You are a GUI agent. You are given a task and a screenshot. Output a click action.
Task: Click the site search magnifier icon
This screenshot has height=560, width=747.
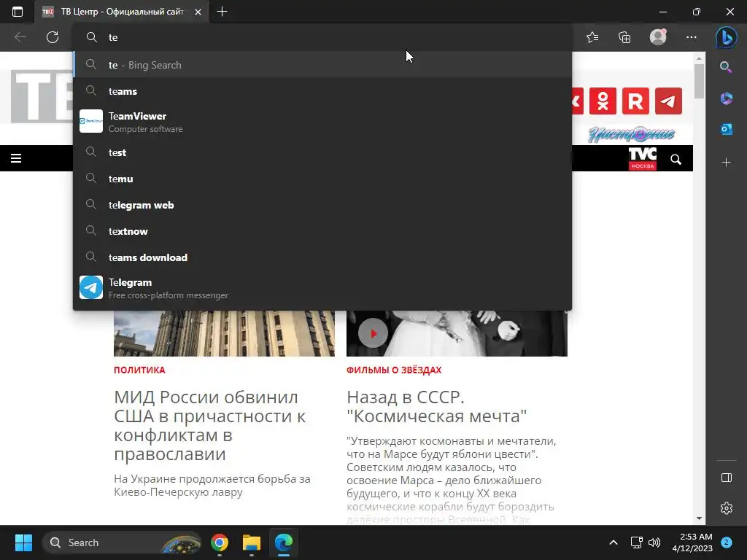tap(676, 159)
